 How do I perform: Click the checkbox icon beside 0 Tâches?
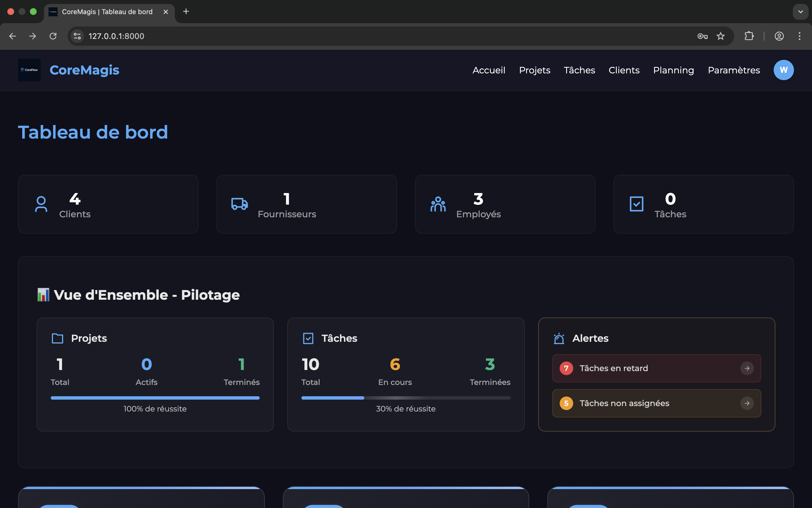pos(637,204)
